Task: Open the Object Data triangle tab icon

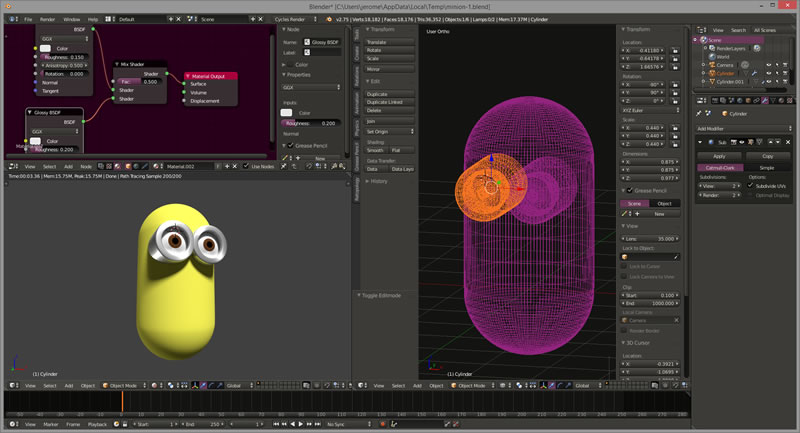Action: pyautogui.click(x=773, y=100)
